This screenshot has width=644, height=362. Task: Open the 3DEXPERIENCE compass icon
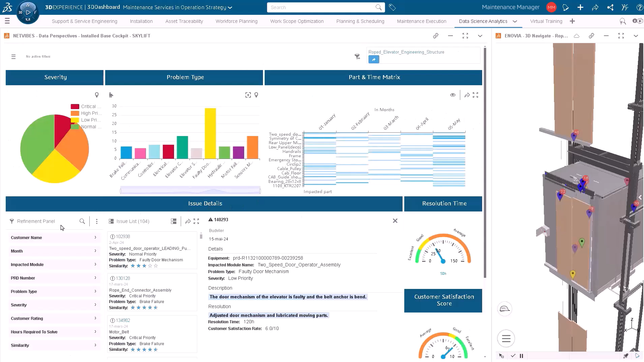click(28, 12)
